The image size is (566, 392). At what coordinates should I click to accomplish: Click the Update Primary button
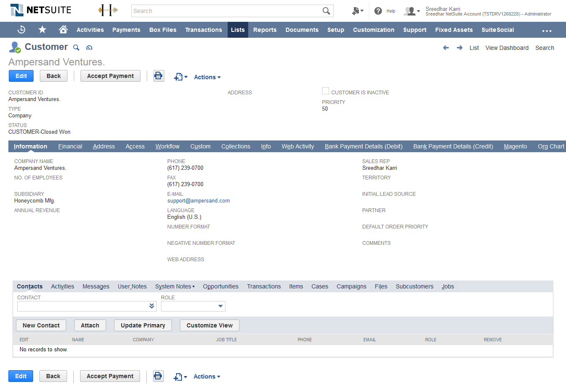pyautogui.click(x=143, y=325)
